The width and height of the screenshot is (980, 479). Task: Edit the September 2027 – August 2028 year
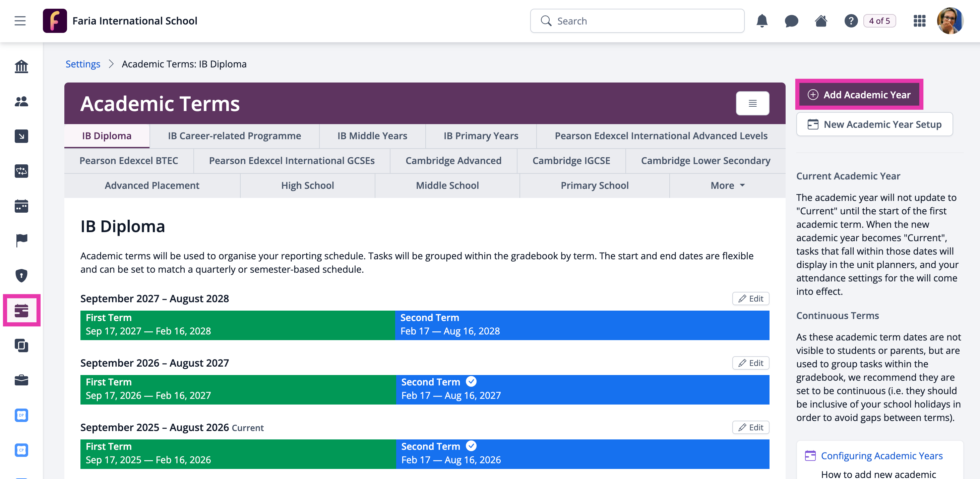pyautogui.click(x=751, y=299)
